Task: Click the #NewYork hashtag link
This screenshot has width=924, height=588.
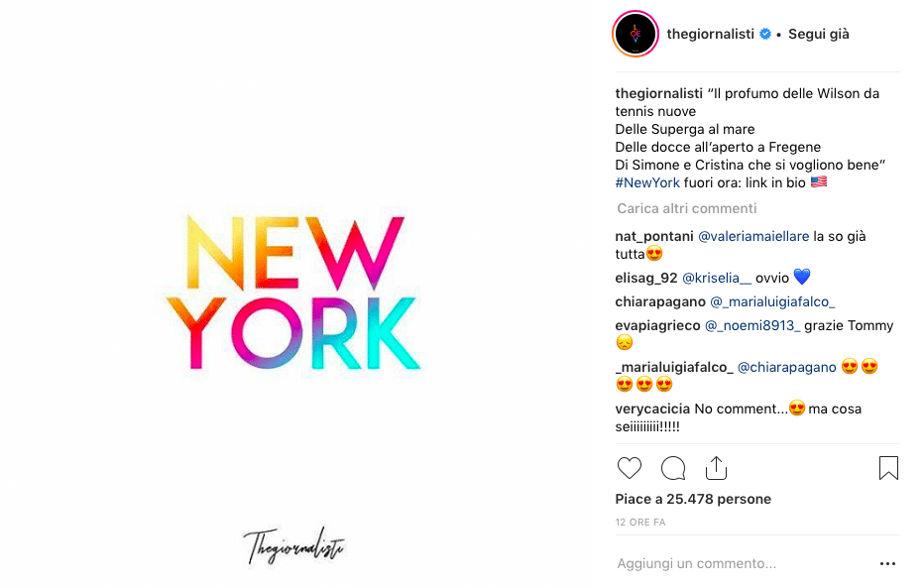Action: [x=647, y=182]
